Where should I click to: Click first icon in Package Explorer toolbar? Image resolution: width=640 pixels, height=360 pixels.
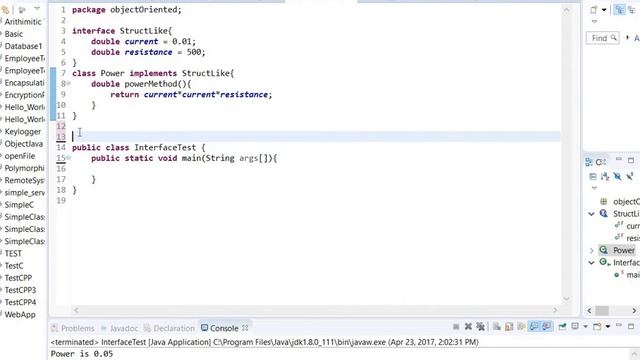(x=6, y=9)
